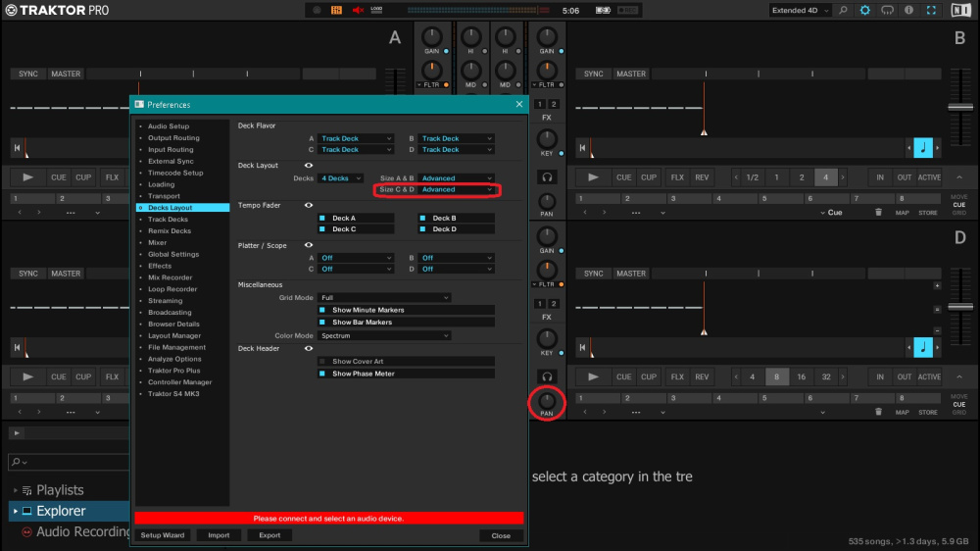Viewport: 980px width, 551px height.
Task: Click the headphones icon in the header
Action: [x=887, y=10]
